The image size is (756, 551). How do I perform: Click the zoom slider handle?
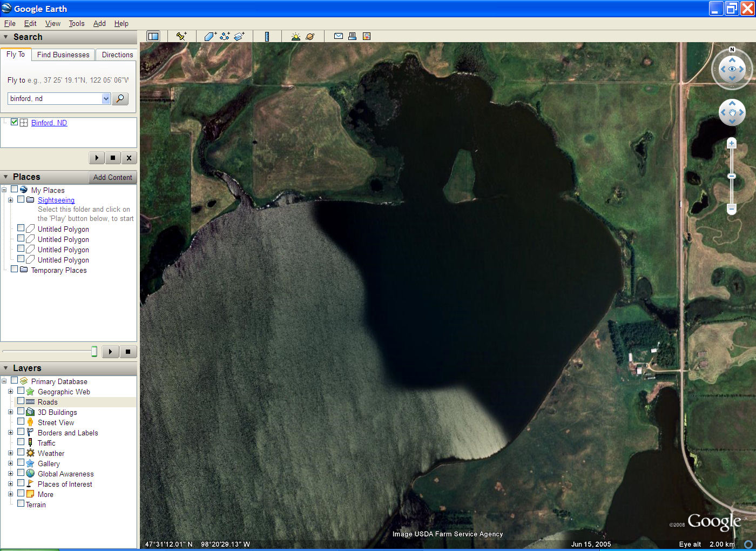pyautogui.click(x=732, y=176)
